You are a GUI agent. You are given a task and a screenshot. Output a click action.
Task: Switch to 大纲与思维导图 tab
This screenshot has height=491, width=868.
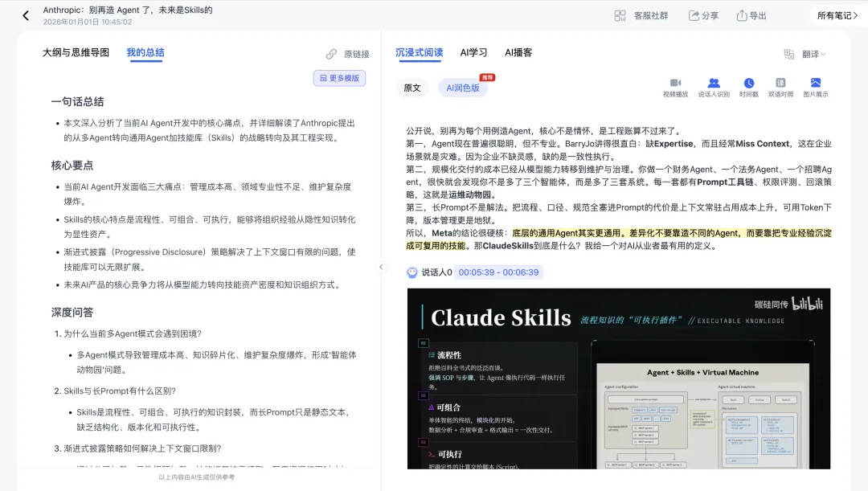[x=76, y=52]
